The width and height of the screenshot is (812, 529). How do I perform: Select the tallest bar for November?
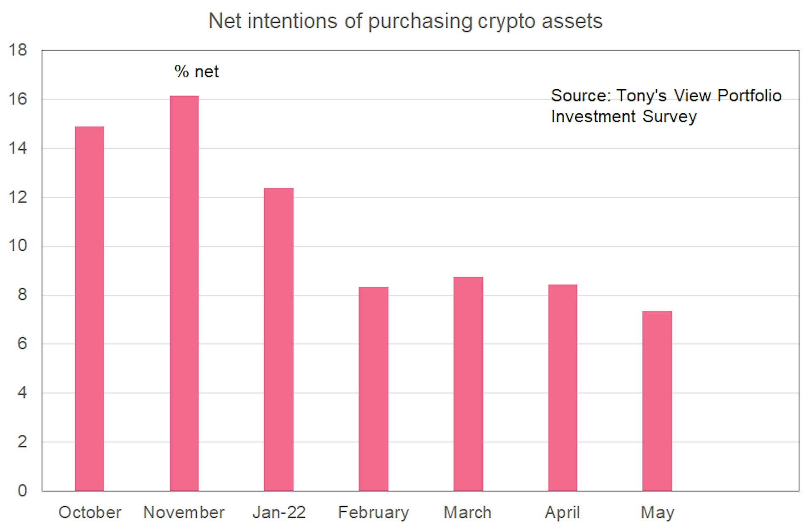pos(184,293)
